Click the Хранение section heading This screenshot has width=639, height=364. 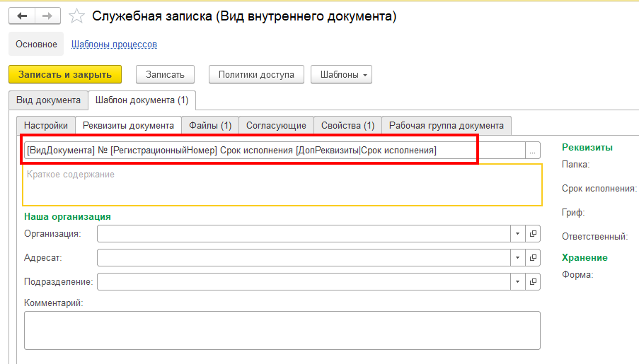point(585,258)
